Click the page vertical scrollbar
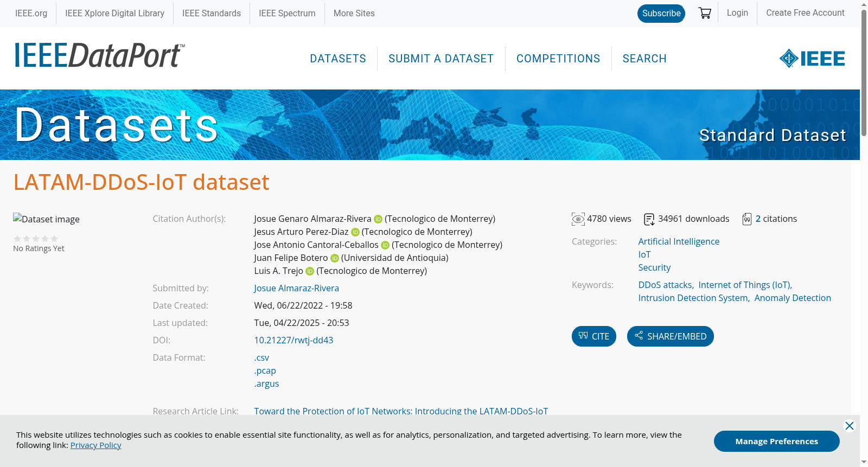This screenshot has height=467, width=868. (x=864, y=73)
